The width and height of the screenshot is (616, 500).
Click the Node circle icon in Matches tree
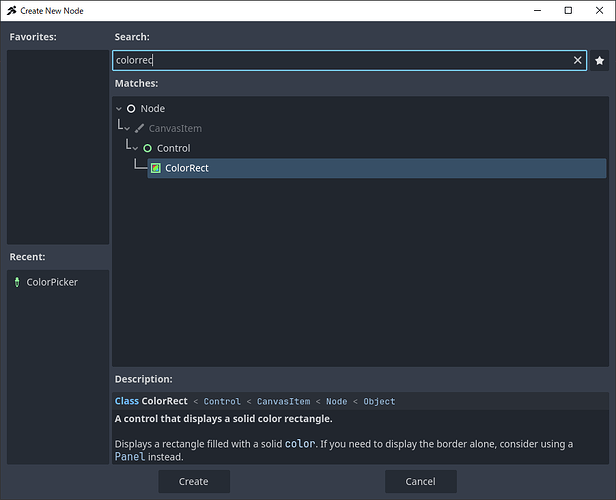131,108
